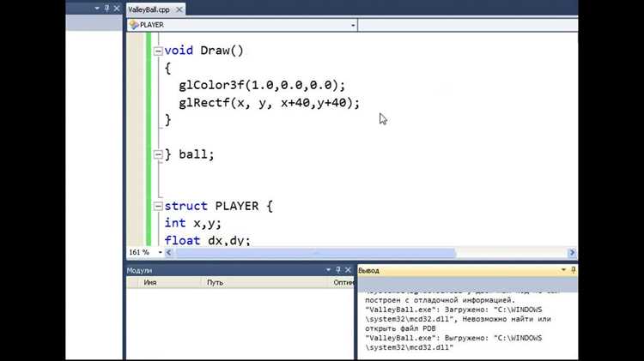Open the empty members dropdown field
This screenshot has height=361, width=644.
[x=468, y=25]
